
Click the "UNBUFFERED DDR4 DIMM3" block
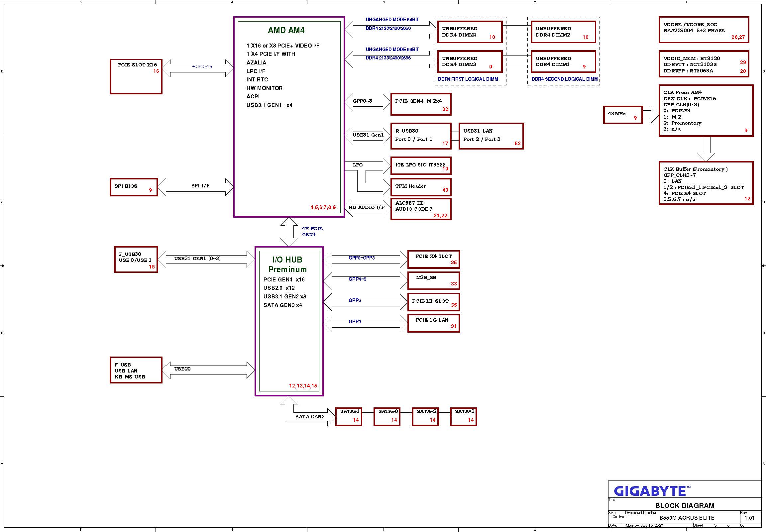pyautogui.click(x=470, y=62)
